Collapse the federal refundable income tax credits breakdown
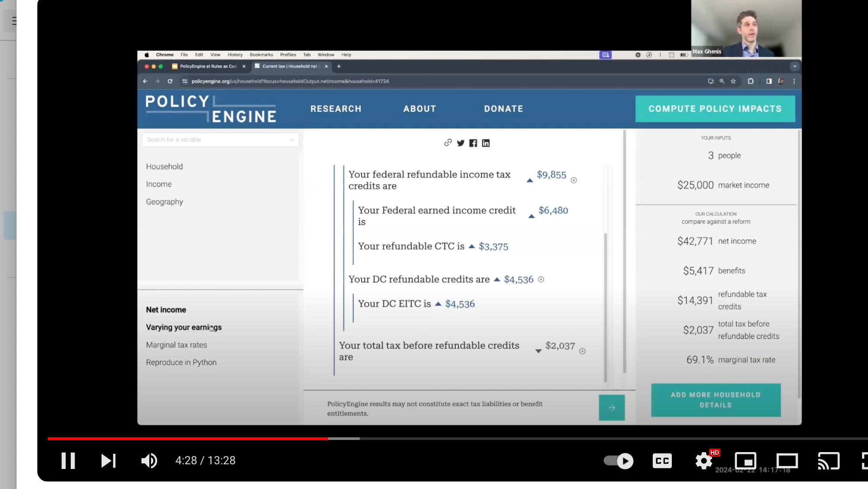This screenshot has width=868, height=489. [x=530, y=179]
